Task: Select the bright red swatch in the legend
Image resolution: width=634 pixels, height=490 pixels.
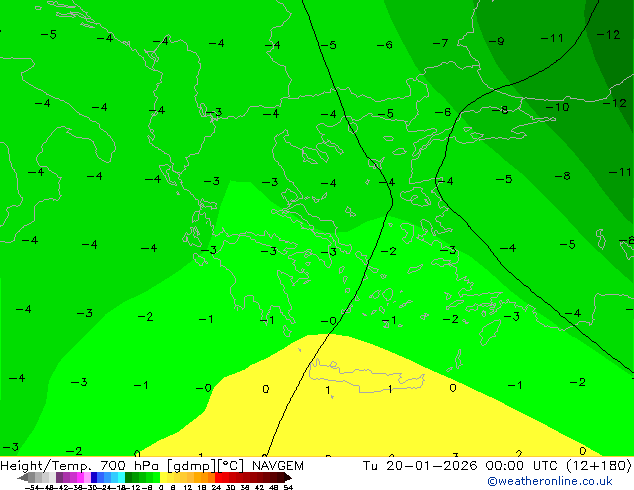Action: [218, 478]
